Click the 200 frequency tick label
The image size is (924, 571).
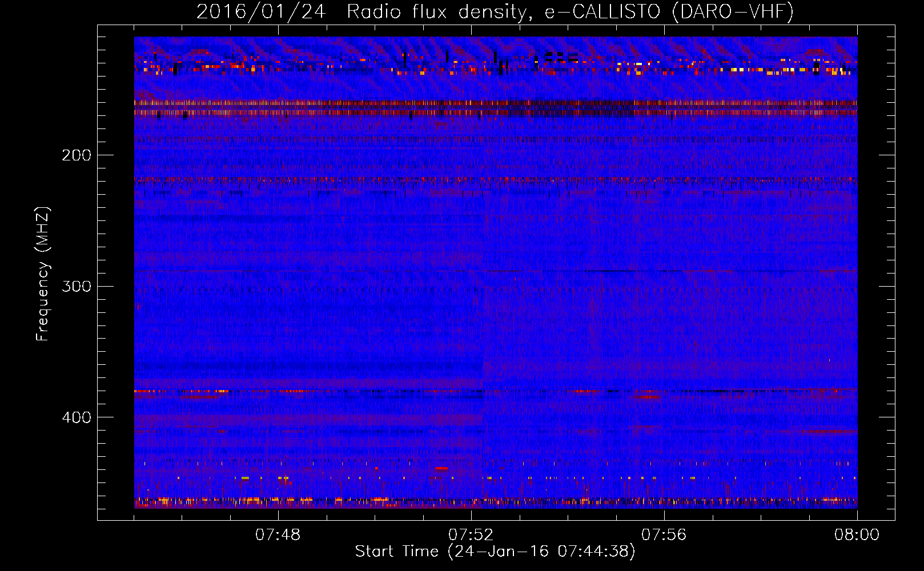(77, 155)
